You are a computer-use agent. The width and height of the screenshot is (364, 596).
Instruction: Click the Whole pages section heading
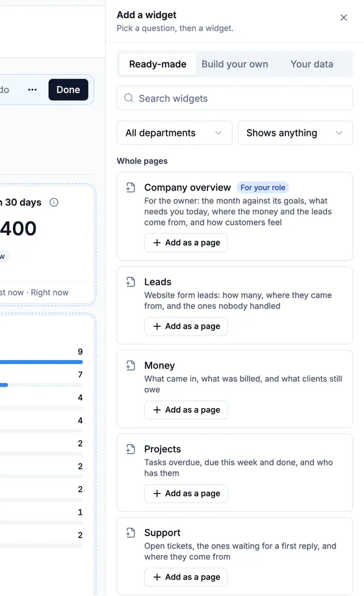pyautogui.click(x=142, y=161)
